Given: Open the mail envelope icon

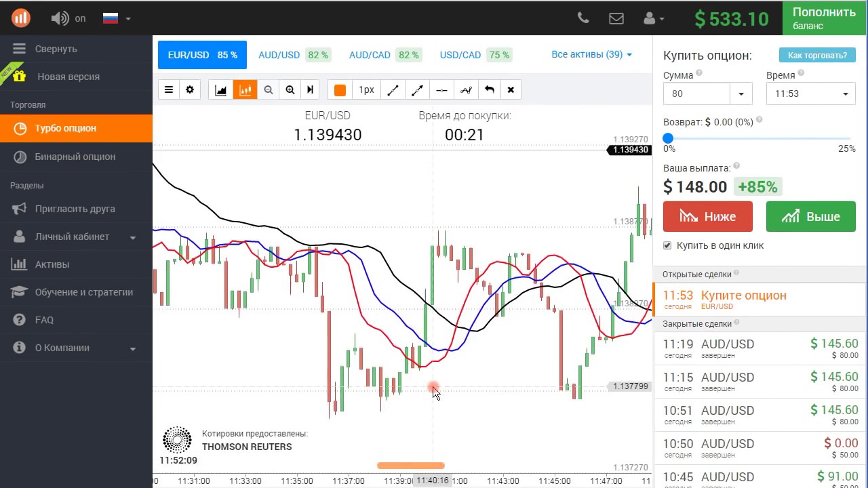Looking at the screenshot, I should pyautogui.click(x=616, y=18).
